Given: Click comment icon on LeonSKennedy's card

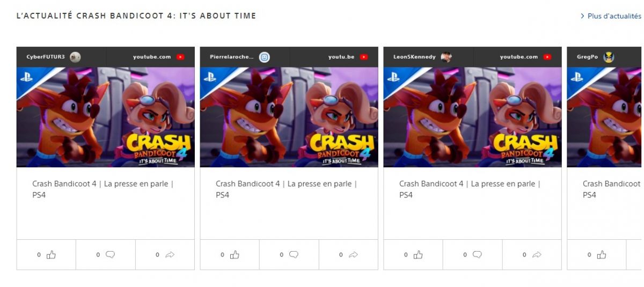Looking at the screenshot, I should pos(477,255).
